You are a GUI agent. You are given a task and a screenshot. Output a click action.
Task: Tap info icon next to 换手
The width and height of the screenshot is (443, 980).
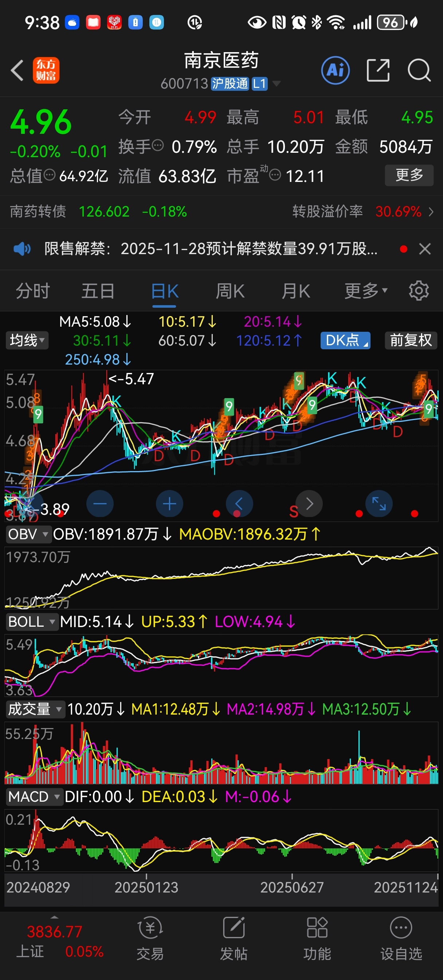tap(157, 145)
